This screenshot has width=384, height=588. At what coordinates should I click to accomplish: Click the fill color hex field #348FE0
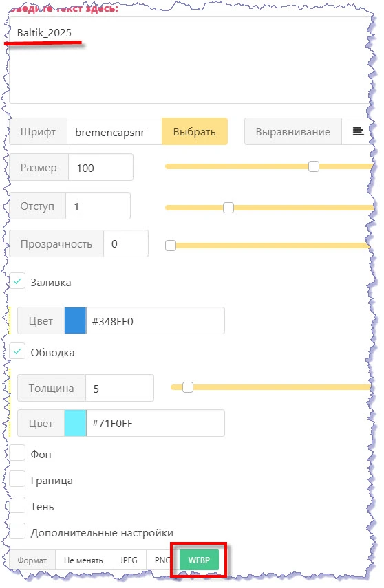156,321
